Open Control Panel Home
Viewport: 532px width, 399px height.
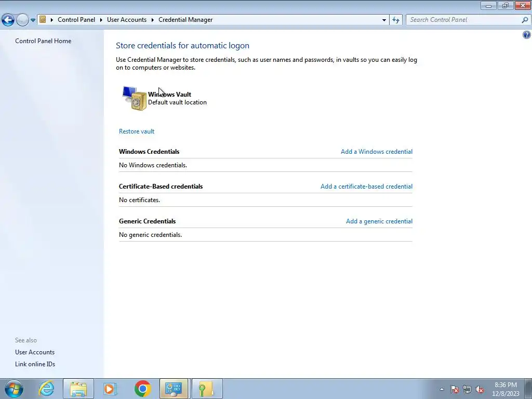(x=43, y=41)
